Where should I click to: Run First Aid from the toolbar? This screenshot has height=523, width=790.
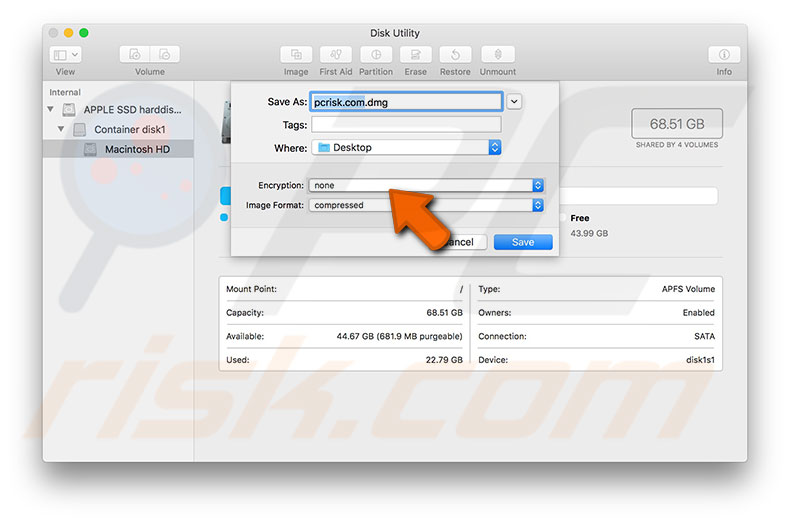pos(336,54)
